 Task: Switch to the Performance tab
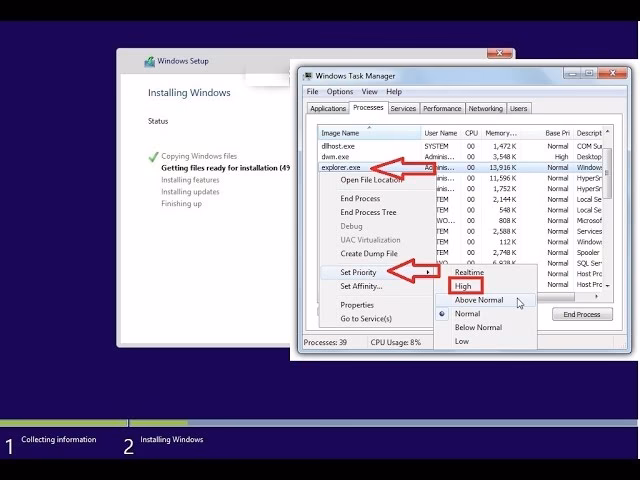pyautogui.click(x=441, y=108)
